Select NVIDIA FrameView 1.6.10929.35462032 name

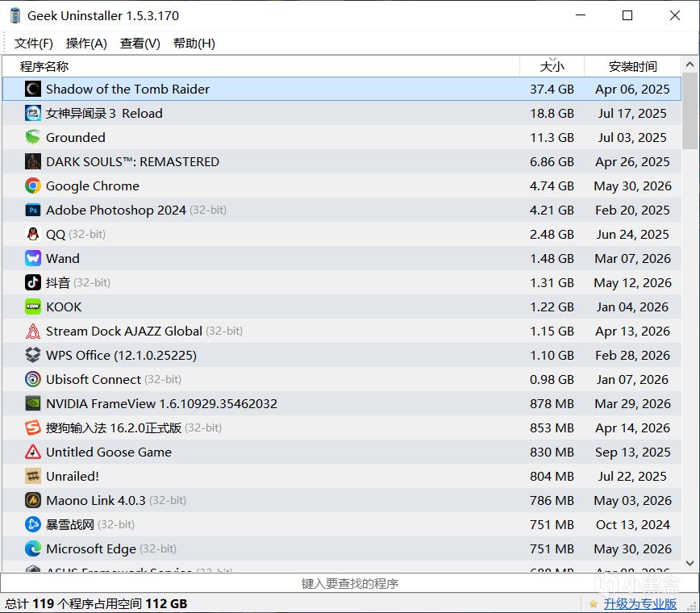(161, 403)
